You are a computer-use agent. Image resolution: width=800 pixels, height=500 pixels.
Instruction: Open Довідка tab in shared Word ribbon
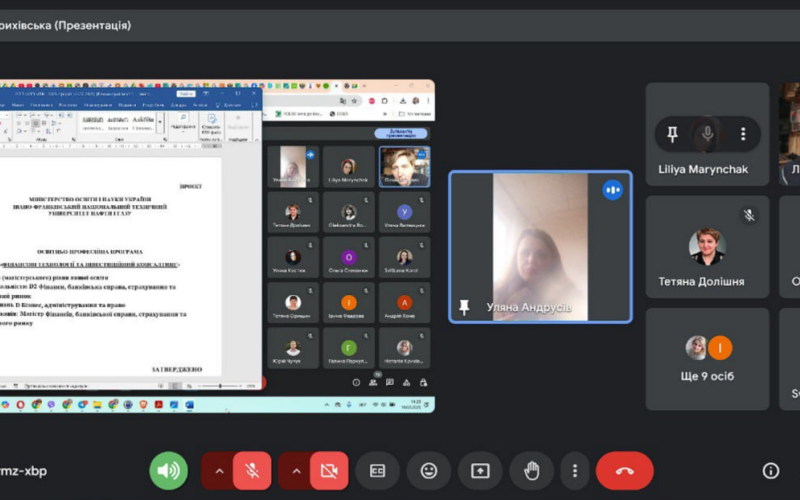pos(179,105)
